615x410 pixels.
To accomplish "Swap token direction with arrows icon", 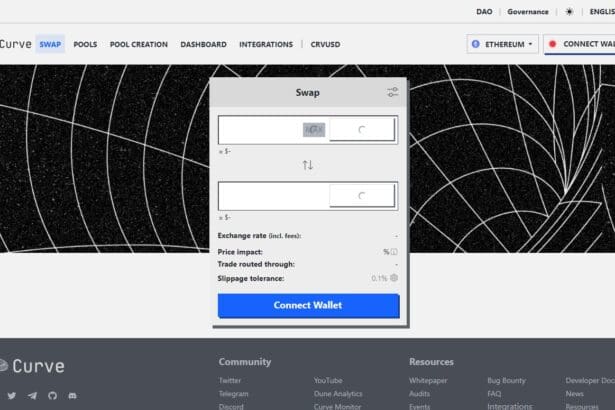I will [308, 165].
